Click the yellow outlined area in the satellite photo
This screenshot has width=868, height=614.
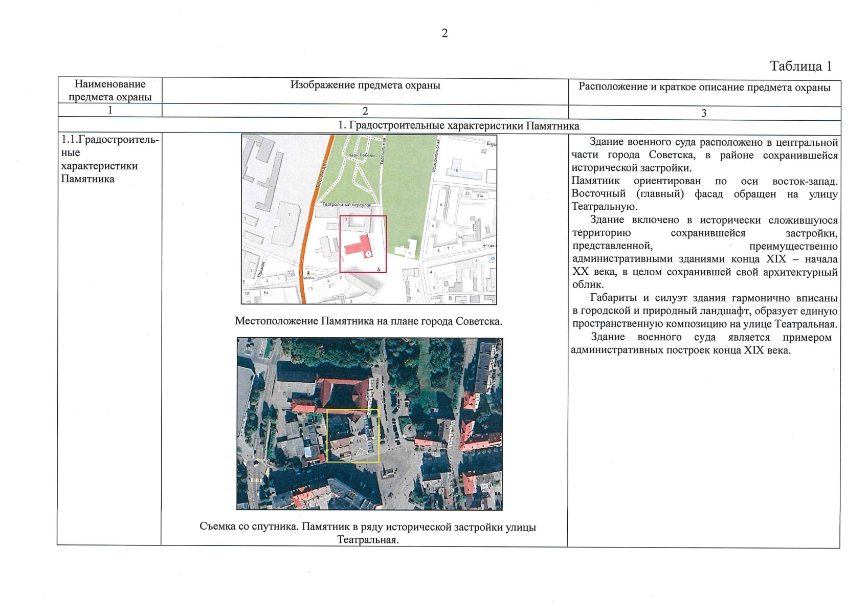[x=352, y=435]
